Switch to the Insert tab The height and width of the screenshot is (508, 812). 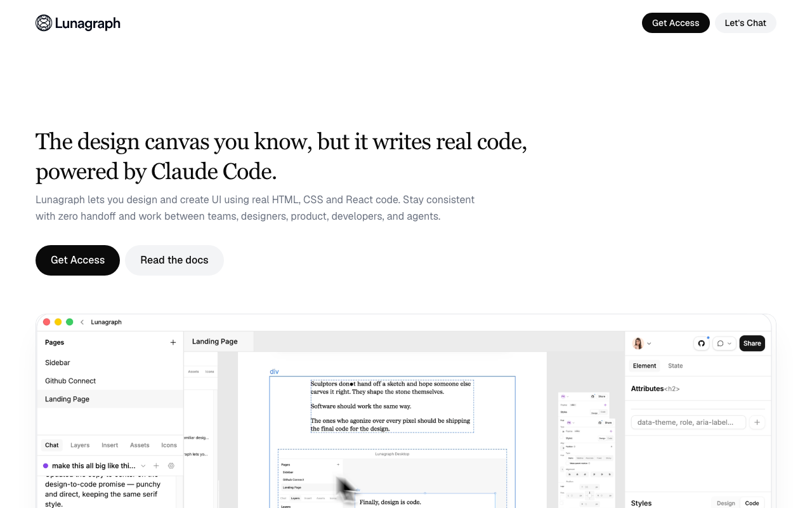click(x=110, y=445)
